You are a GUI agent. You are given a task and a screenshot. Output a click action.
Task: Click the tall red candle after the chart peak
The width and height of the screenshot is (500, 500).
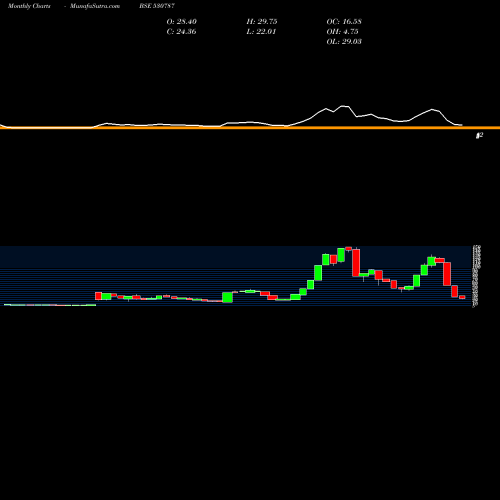[x=356, y=263]
